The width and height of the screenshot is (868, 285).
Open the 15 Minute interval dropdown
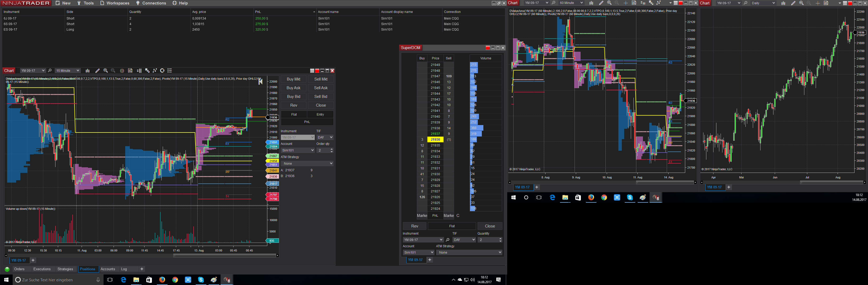[68, 71]
